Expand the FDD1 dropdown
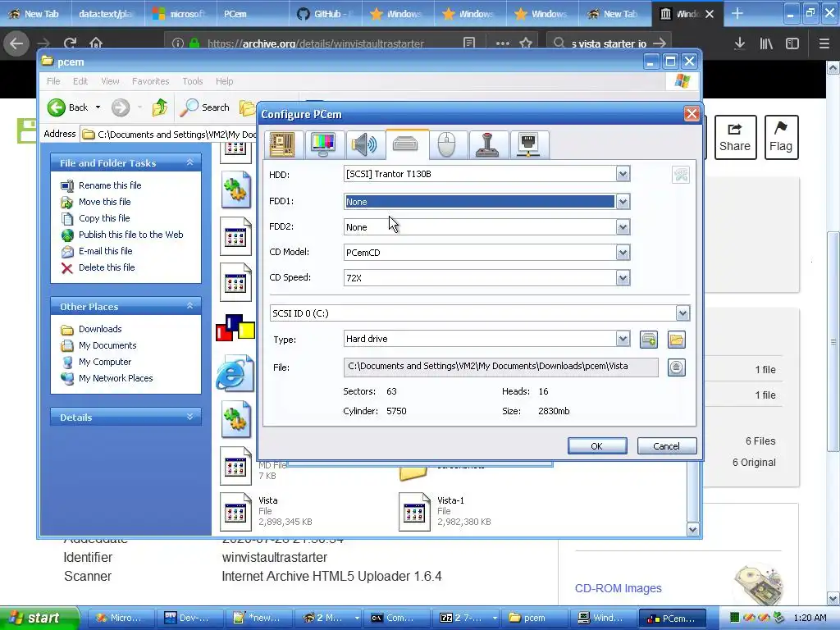 coord(623,202)
